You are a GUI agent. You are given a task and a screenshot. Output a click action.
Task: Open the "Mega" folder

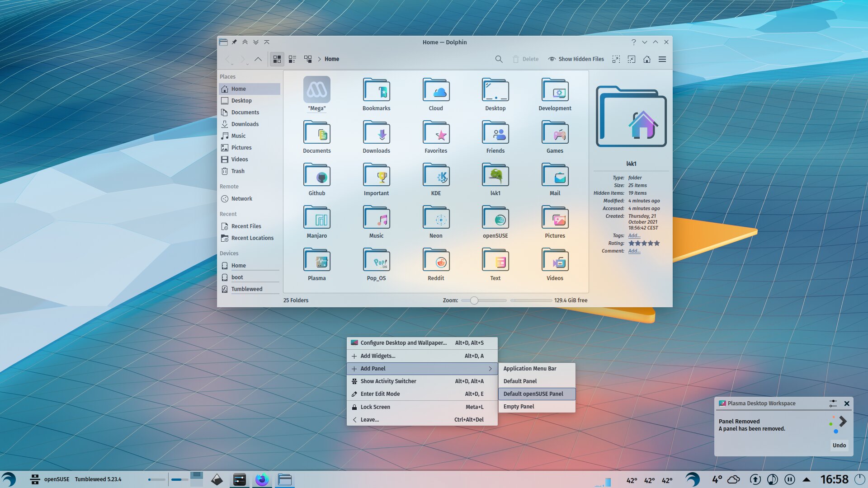coord(317,94)
